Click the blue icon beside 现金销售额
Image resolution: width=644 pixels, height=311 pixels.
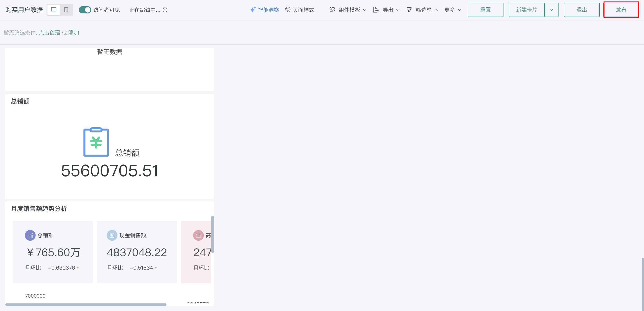(x=112, y=235)
